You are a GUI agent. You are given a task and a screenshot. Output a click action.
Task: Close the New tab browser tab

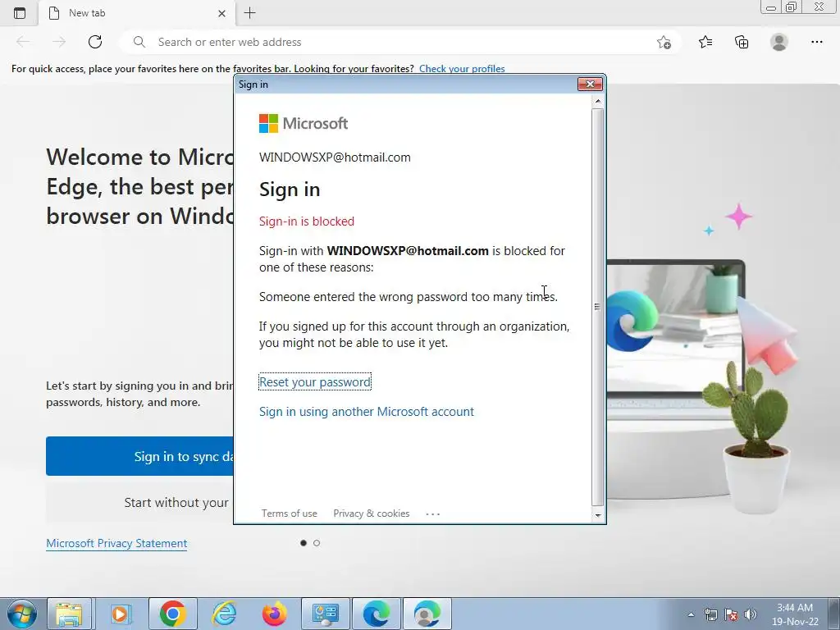(221, 13)
